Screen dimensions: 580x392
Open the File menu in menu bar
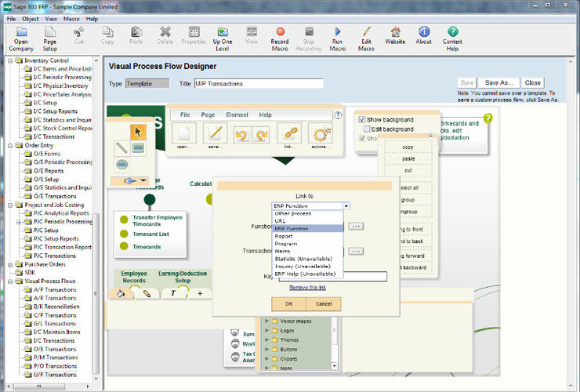[x=11, y=19]
